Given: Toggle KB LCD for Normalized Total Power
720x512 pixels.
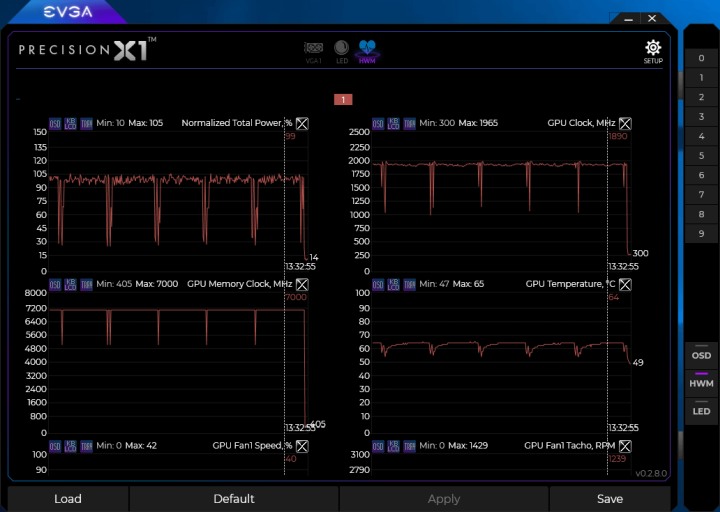Looking at the screenshot, I should (x=70, y=124).
